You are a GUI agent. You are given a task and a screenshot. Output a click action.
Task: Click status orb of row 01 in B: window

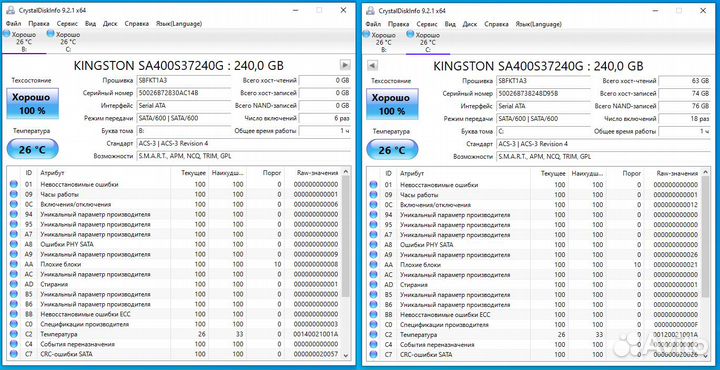[13, 185]
